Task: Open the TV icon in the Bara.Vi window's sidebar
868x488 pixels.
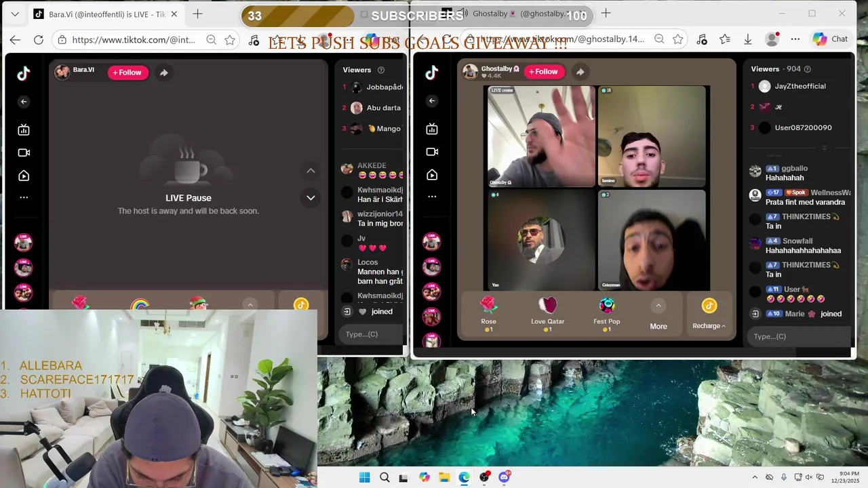Action: tap(24, 129)
